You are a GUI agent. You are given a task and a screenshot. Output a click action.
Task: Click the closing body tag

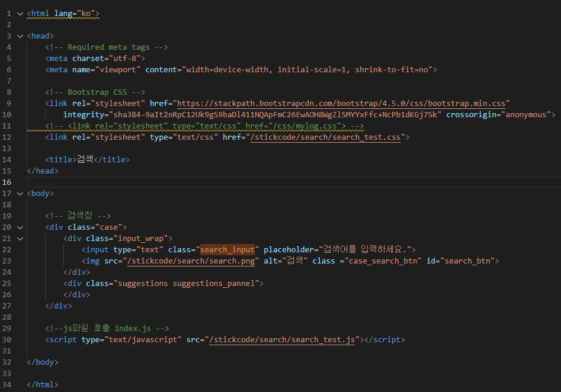point(43,362)
